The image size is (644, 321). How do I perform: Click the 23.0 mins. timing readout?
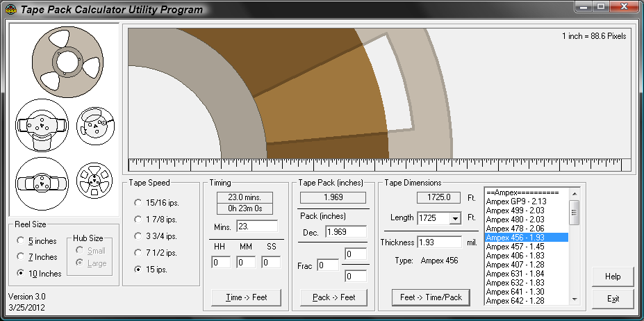tap(245, 198)
